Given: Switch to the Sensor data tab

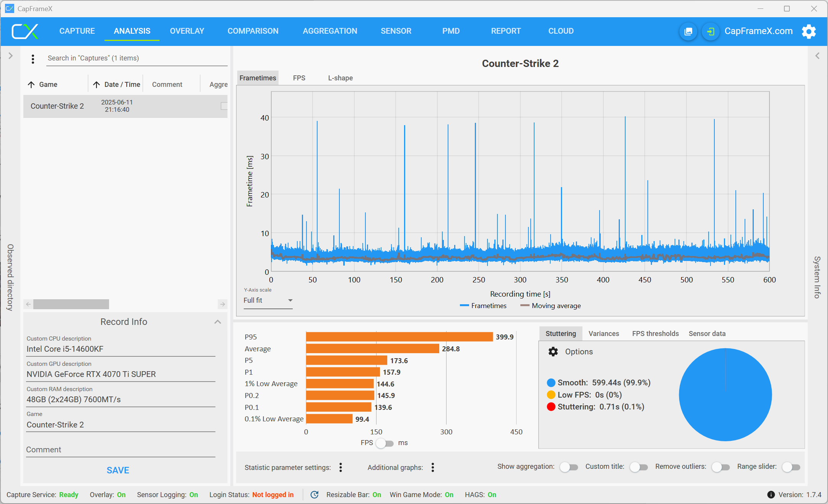Looking at the screenshot, I should tap(707, 334).
